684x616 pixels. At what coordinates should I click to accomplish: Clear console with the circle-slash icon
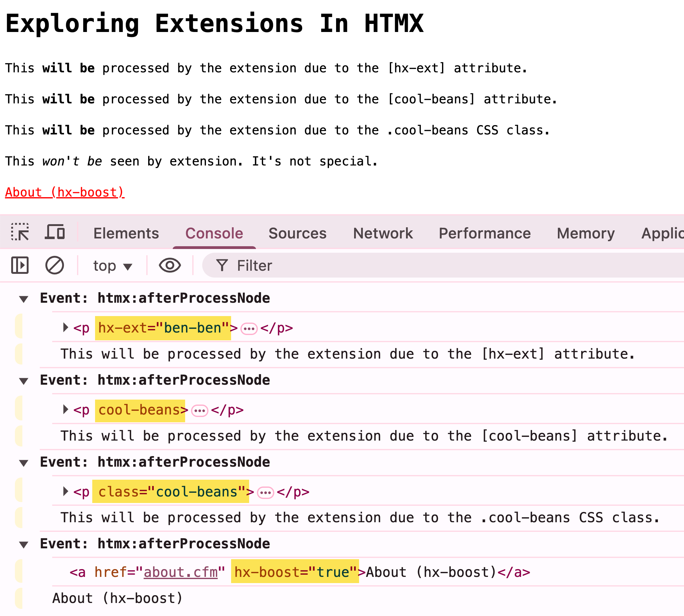coord(55,265)
